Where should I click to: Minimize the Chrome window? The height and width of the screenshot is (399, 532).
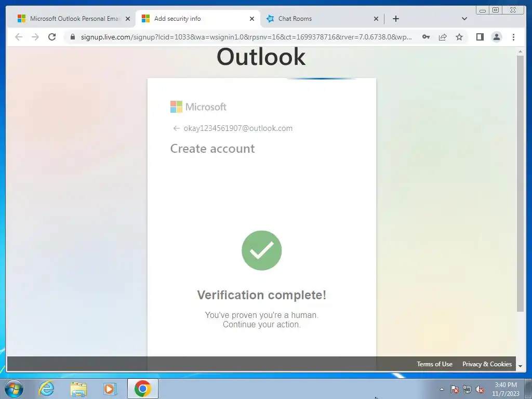pos(483,10)
